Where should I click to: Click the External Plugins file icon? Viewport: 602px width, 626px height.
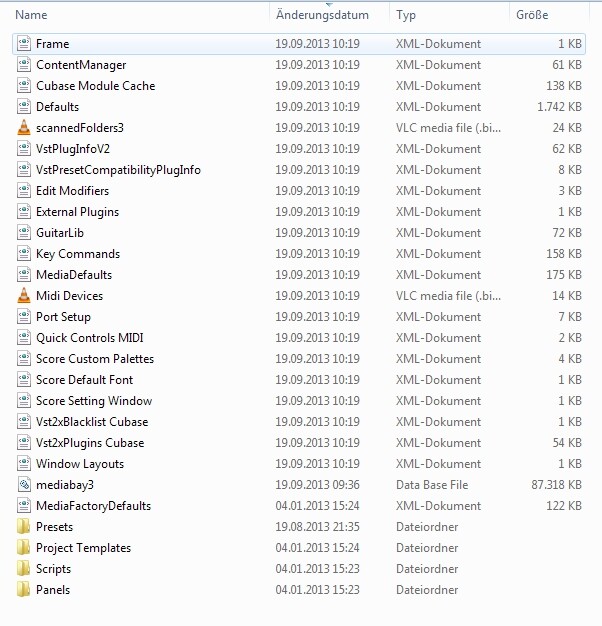24,212
